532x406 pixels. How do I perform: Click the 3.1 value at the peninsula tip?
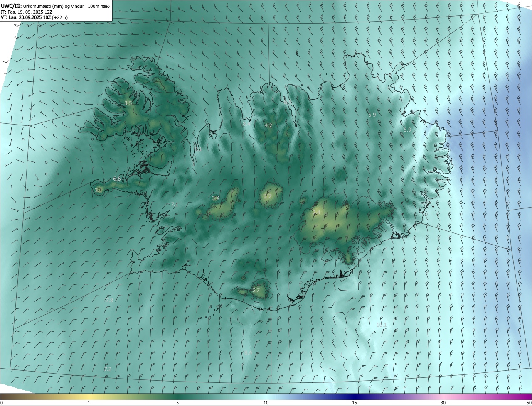tap(99, 190)
